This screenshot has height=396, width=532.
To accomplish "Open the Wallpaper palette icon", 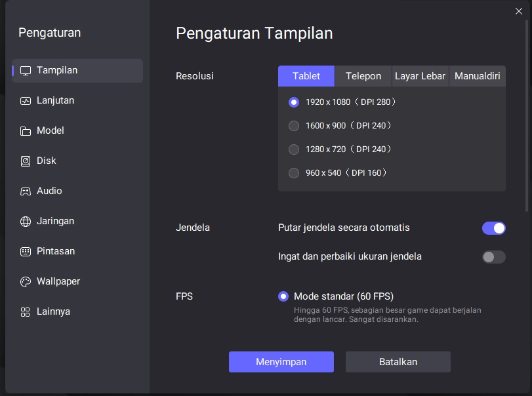I will click(26, 282).
